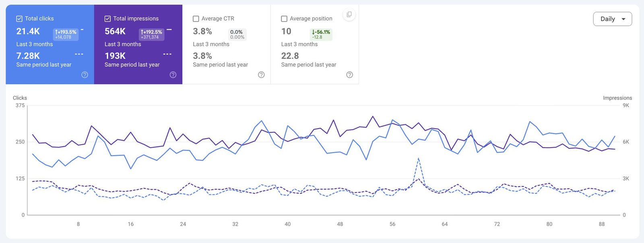
Task: Click day 80 on the x-axis
Action: [x=549, y=224]
